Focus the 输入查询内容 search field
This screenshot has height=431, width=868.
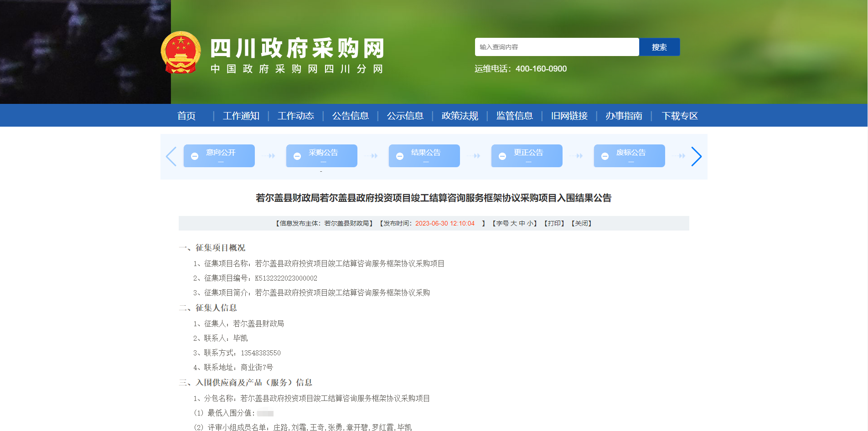pos(557,47)
